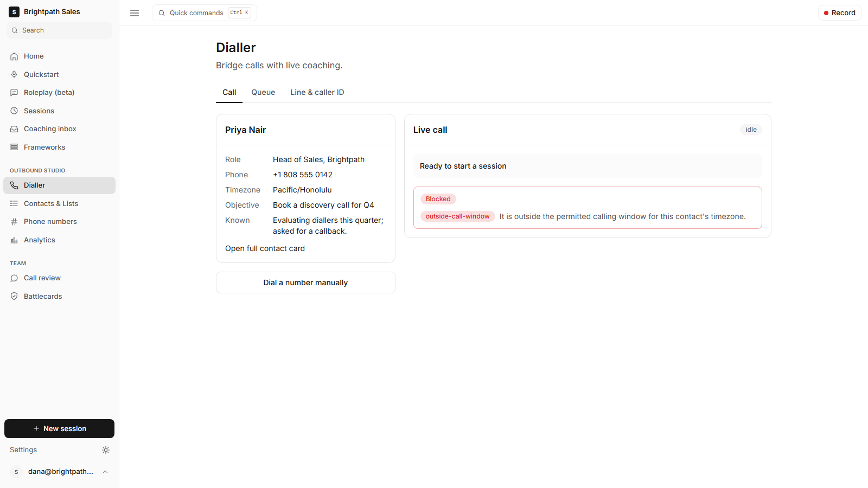Click the Blocked badge

click(438, 199)
